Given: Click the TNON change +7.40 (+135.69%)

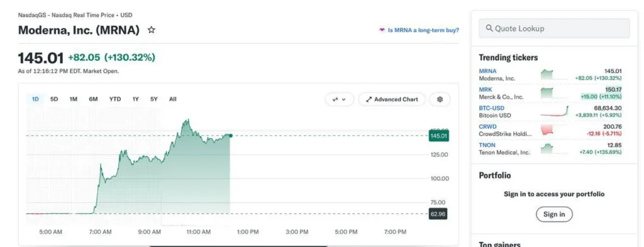Looking at the screenshot, I should tap(601, 152).
